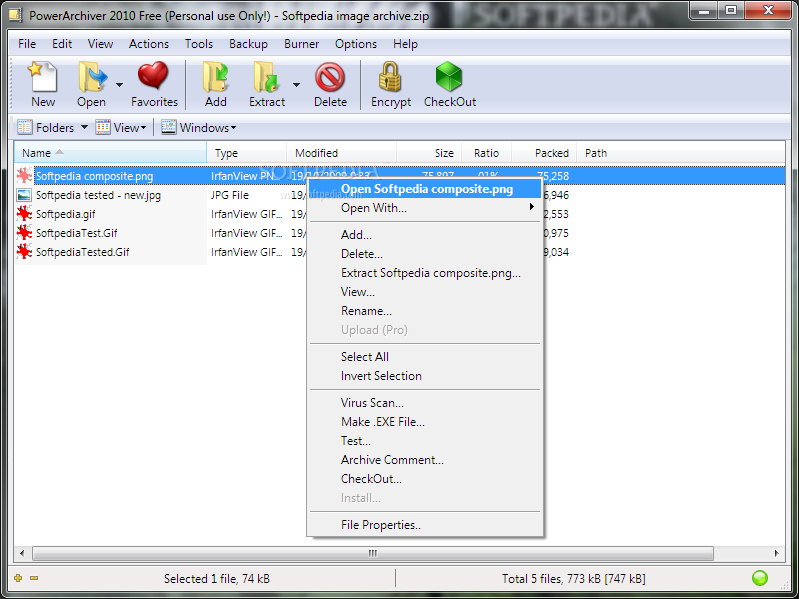Sort by the Type column header

coord(246,153)
